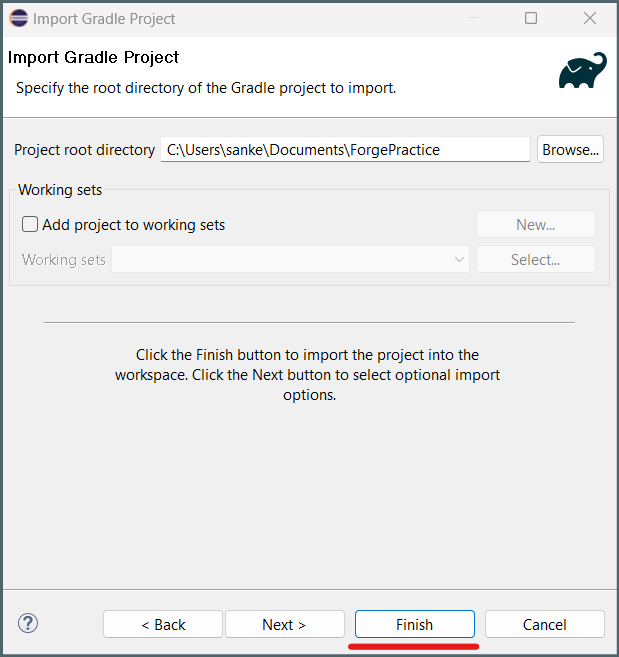Click the 'Add project to working sets' label
Viewport: 619px width, 657px height.
[x=133, y=225]
